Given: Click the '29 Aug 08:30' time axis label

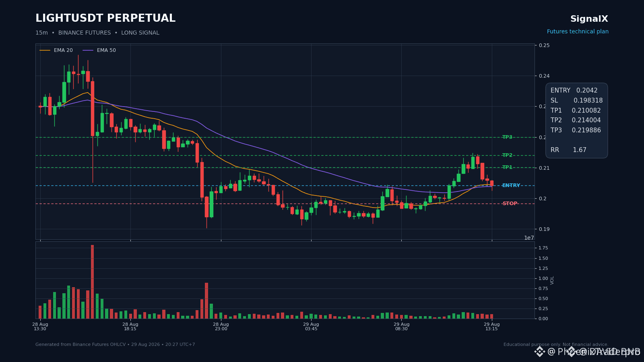Looking at the screenshot, I should pos(401,327).
